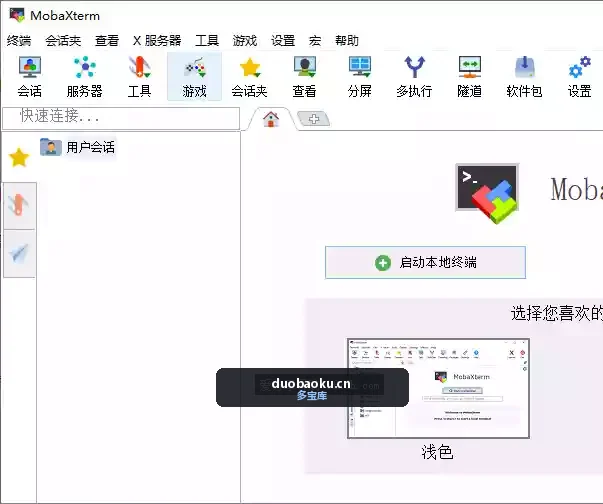This screenshot has width=603, height=504.
Task: Open the 查看 menu in menu bar
Action: (x=107, y=40)
